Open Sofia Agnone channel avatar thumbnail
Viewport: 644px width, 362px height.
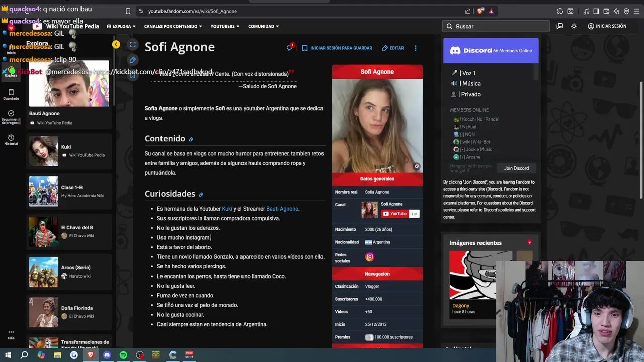[369, 210]
